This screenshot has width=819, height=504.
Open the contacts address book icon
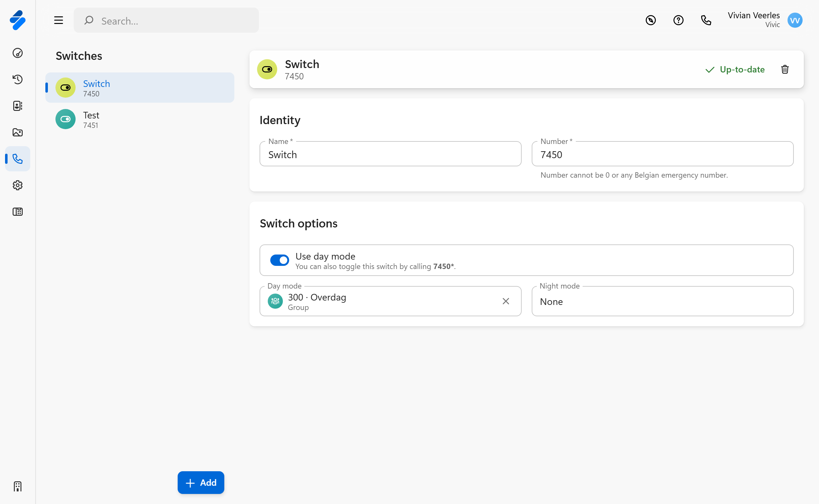coord(17,106)
